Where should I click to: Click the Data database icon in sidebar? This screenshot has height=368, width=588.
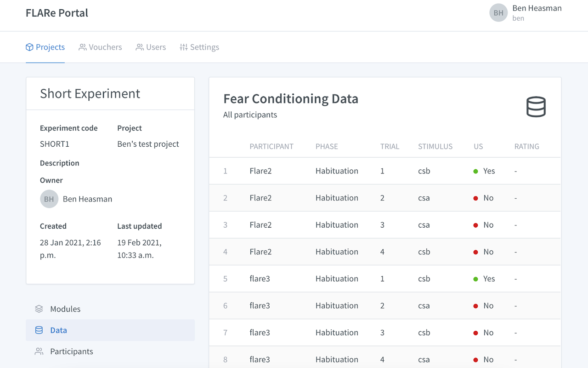pyautogui.click(x=39, y=330)
